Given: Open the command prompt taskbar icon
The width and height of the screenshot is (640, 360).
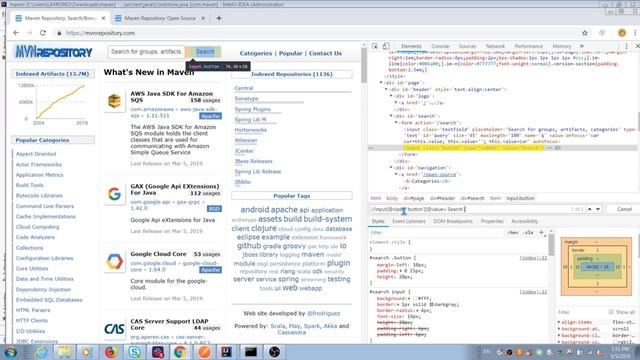Looking at the screenshot, I should point(251,352).
